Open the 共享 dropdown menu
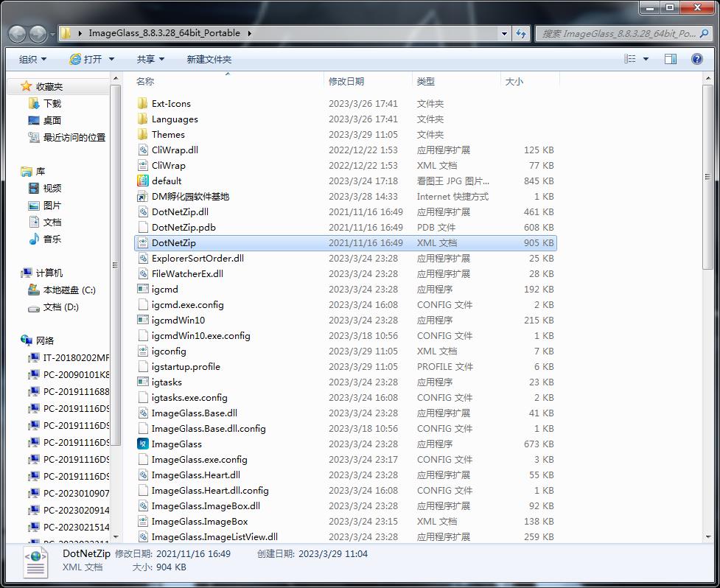 150,59
